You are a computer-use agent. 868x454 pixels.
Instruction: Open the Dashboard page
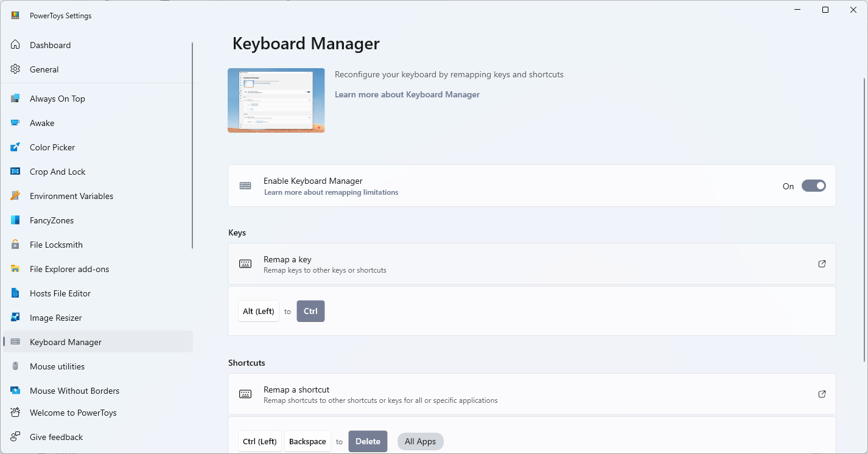98,45
